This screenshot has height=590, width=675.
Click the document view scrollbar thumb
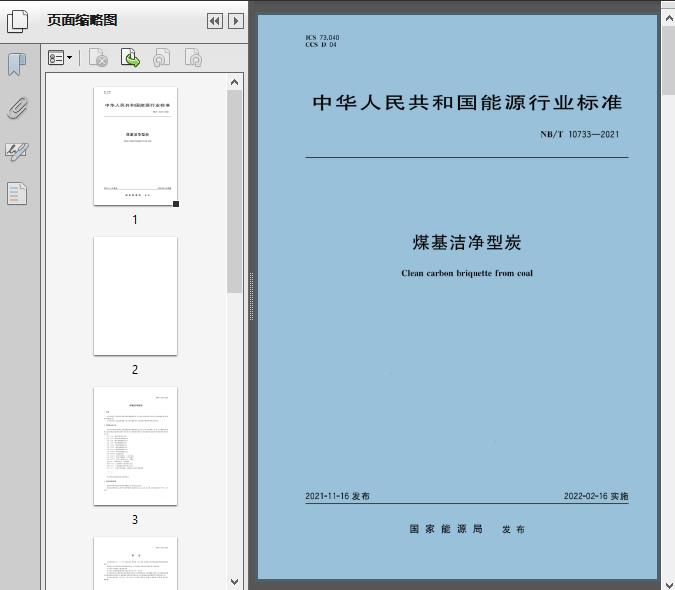(669, 60)
